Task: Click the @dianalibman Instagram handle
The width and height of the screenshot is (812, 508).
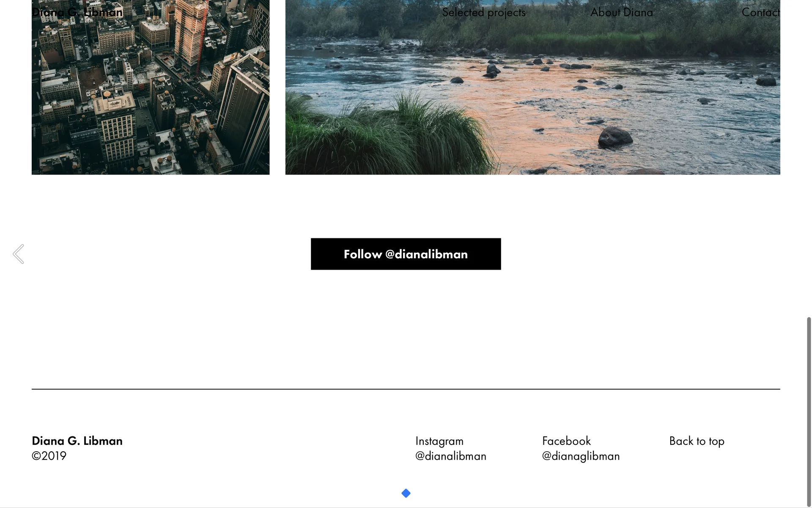Action: [x=451, y=456]
